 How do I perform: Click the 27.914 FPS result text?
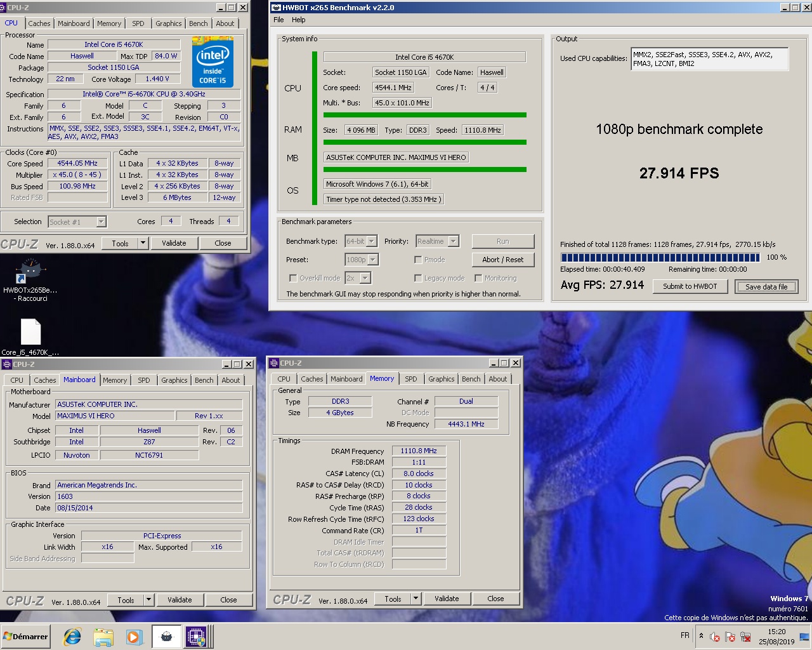(x=679, y=173)
